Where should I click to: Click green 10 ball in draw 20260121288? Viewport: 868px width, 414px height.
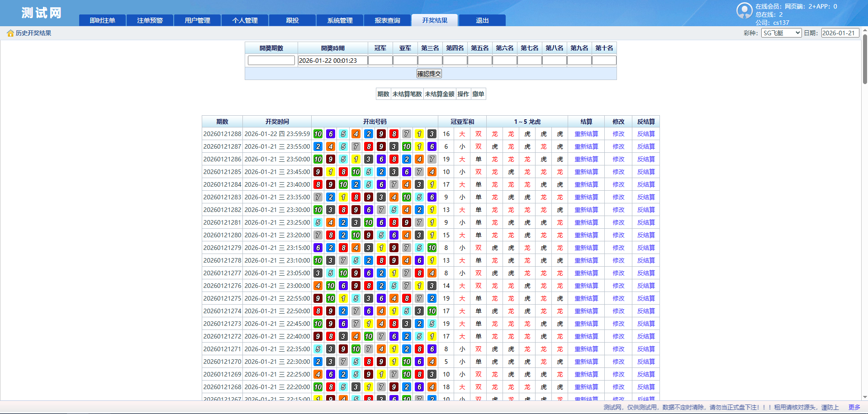coord(318,134)
